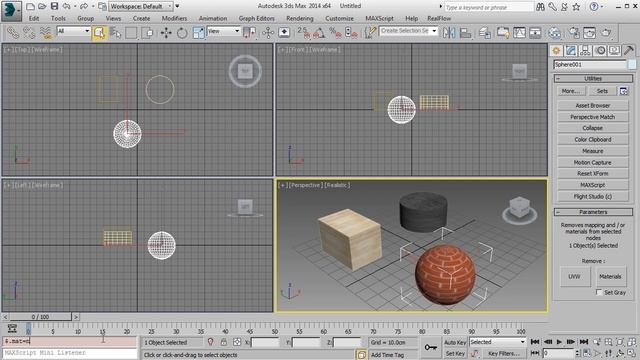Open the Help question mark dropdown
This screenshot has width=640, height=360.
(x=596, y=7)
